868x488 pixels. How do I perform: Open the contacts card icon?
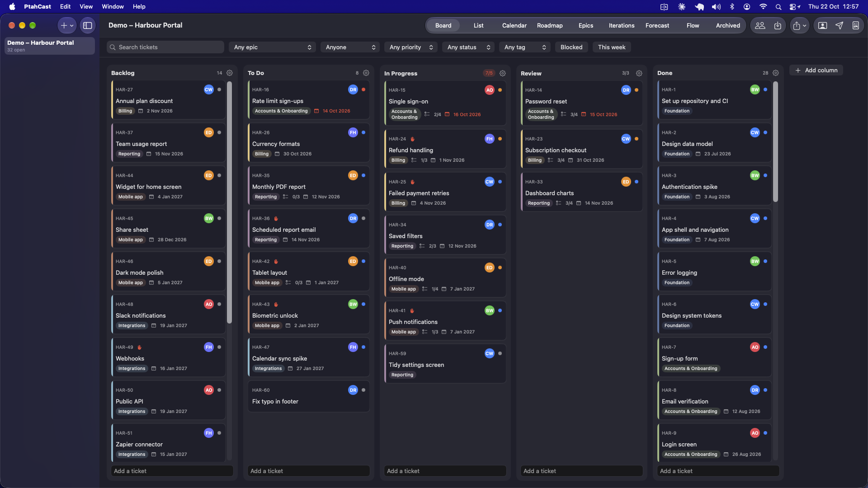click(x=856, y=26)
